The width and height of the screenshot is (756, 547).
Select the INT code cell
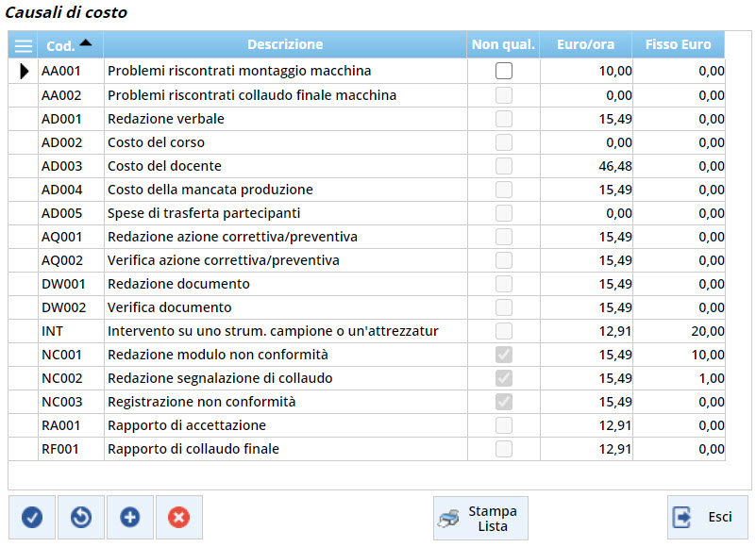tap(70, 331)
